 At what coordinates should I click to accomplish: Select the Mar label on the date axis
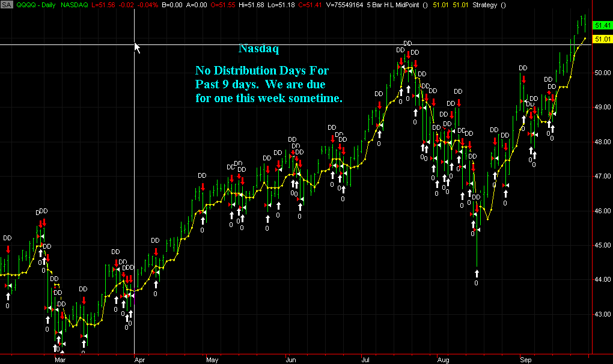pyautogui.click(x=60, y=360)
